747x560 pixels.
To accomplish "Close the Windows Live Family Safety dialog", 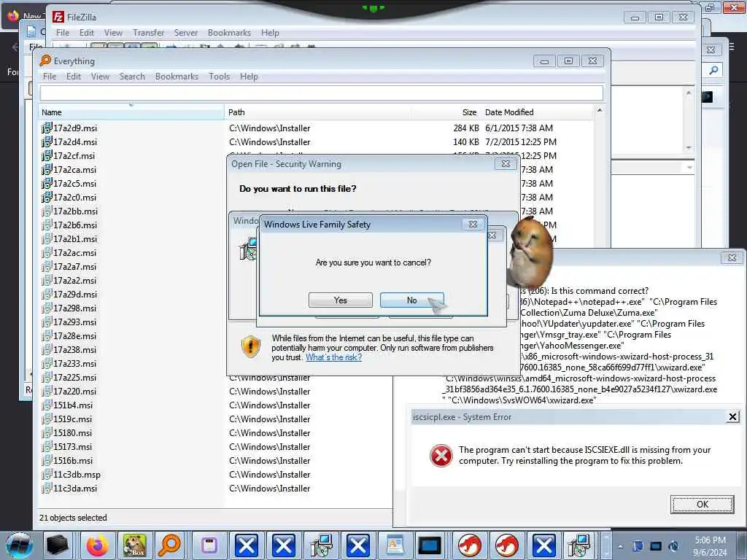I will point(473,224).
